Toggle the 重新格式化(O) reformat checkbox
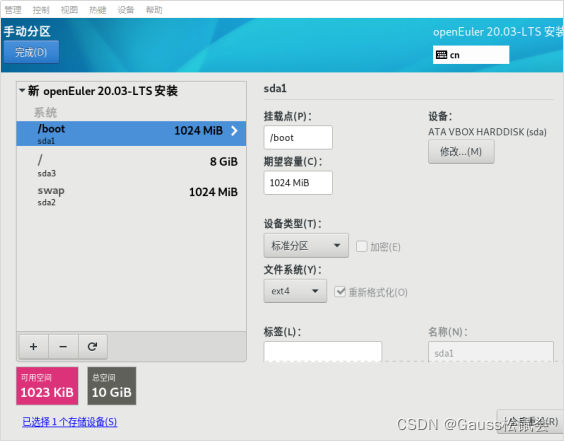The image size is (565, 442). pos(340,292)
